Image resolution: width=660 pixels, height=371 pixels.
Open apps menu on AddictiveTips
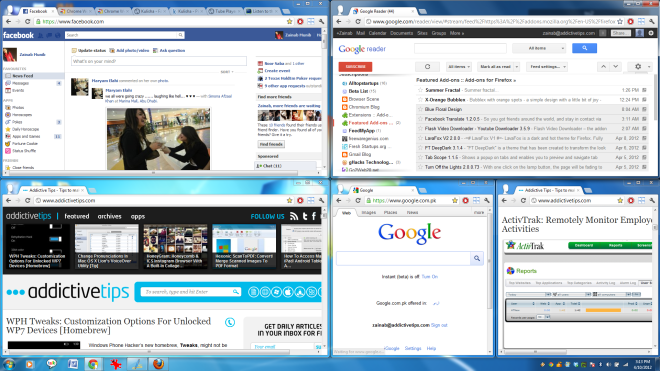point(138,216)
